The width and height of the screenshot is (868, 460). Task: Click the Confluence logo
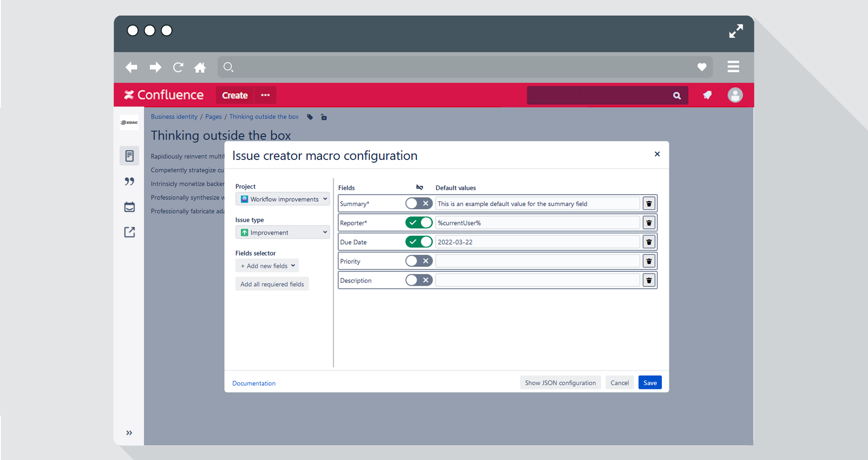[x=164, y=95]
